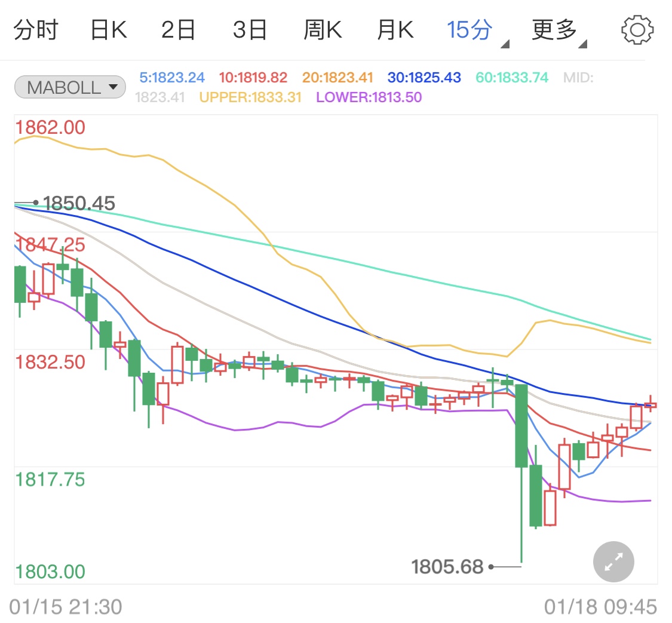This screenshot has width=672, height=623.
Task: Click the 1805.68 low price marker
Action: point(447,567)
